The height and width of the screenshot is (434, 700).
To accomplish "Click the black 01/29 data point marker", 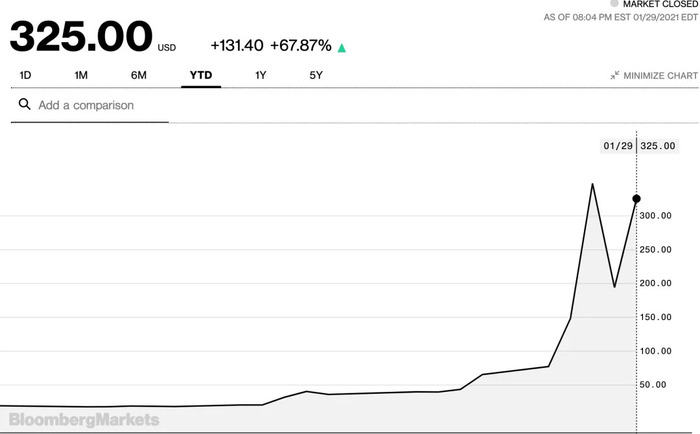I will (637, 199).
